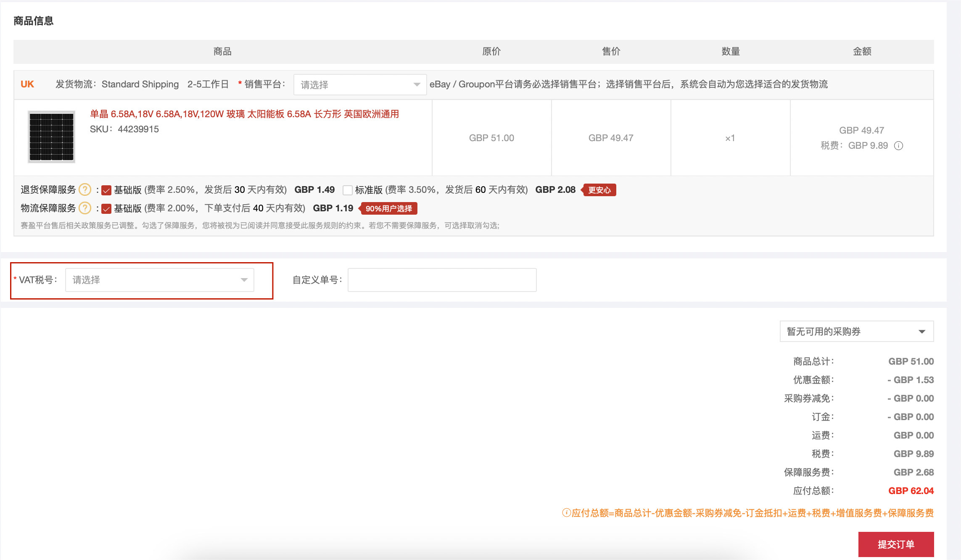The height and width of the screenshot is (560, 961).
Task: Click info icon next to 税费 GBP 9.89
Action: tap(898, 146)
